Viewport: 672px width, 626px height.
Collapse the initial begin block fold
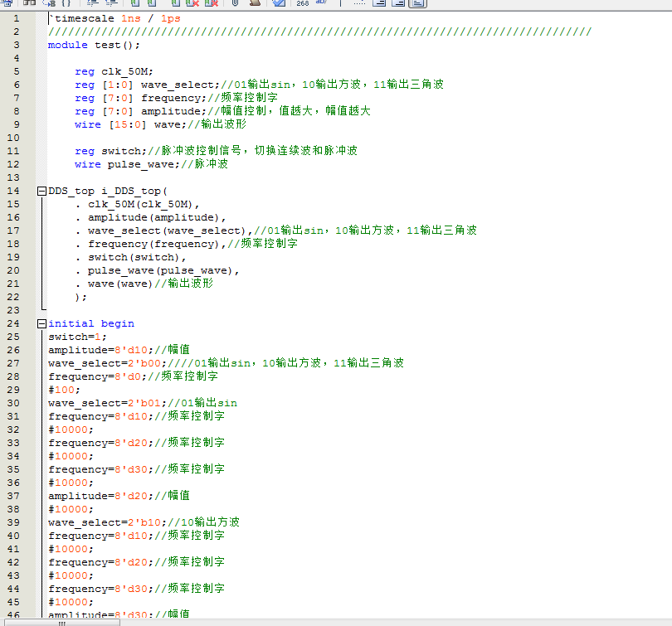pos(41,323)
